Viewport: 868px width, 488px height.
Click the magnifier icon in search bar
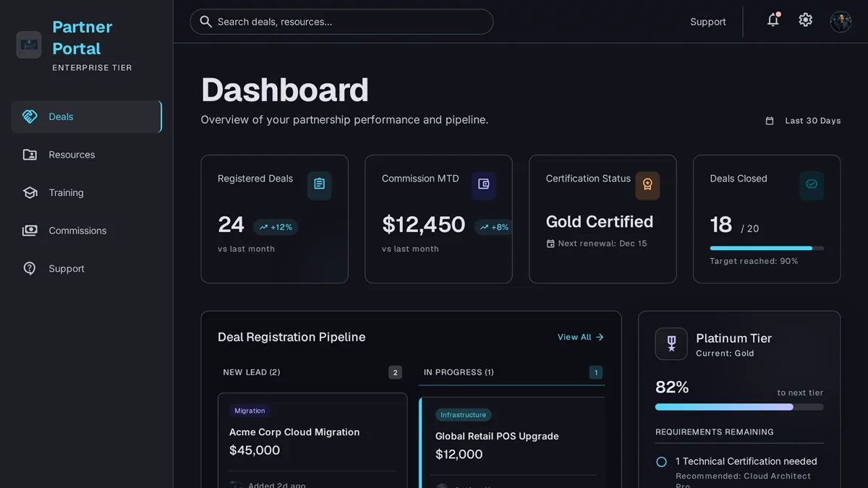click(x=206, y=22)
